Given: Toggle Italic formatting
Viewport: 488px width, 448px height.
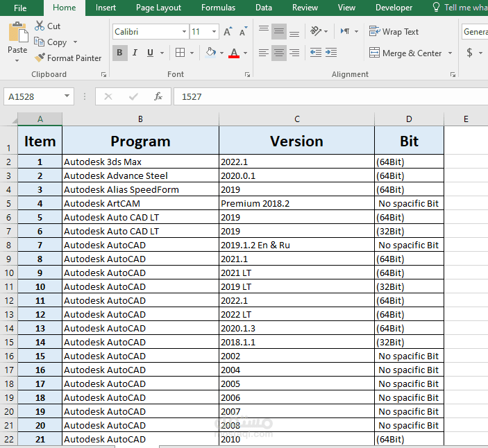Looking at the screenshot, I should [135, 53].
